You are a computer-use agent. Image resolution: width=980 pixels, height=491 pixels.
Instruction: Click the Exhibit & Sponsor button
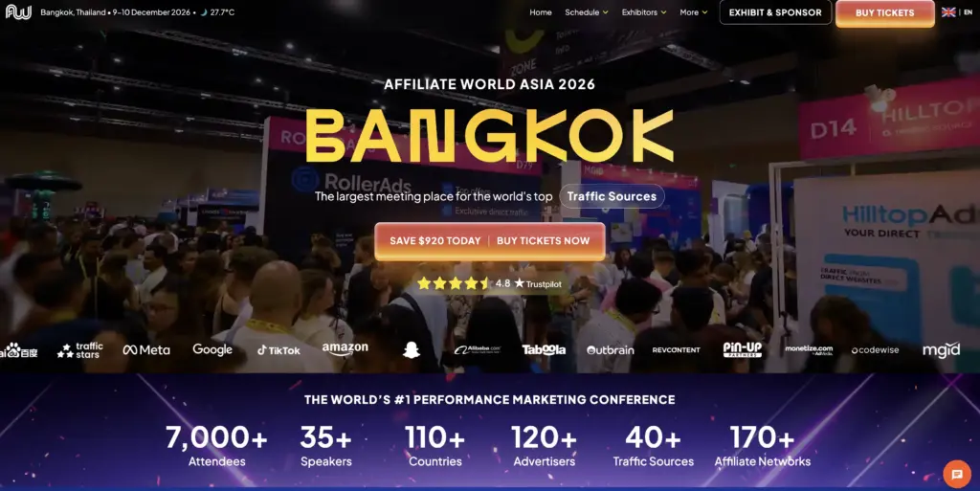pos(775,12)
